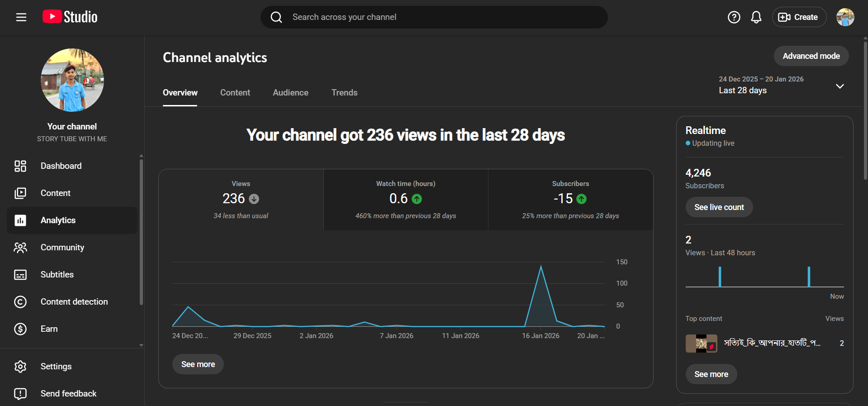Switch to the Trends tab

pyautogui.click(x=344, y=93)
